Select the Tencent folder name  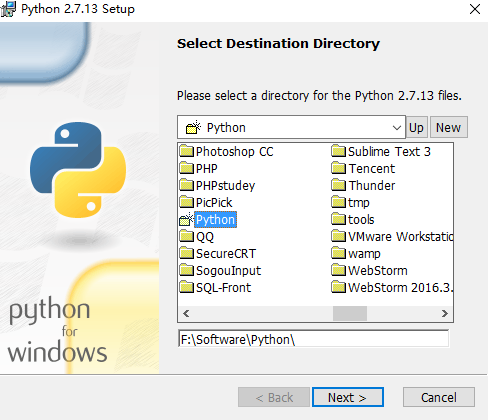[372, 169]
